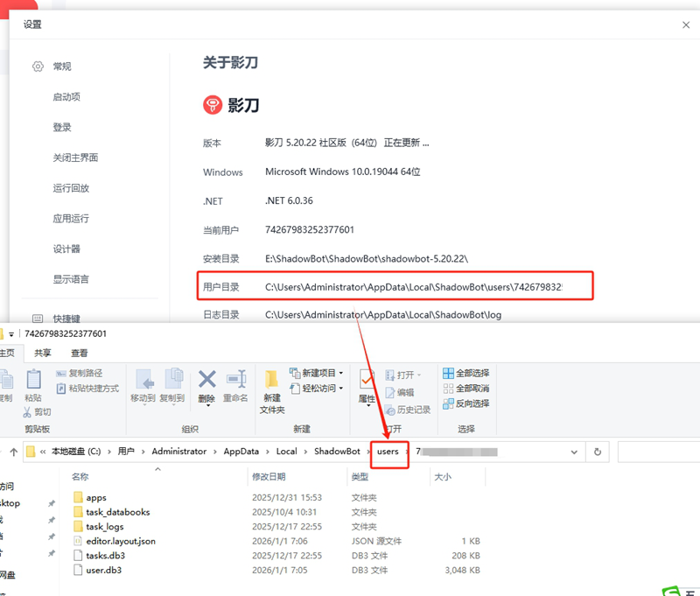
Task: Click AppData breadcrumb in address bar
Action: [241, 452]
